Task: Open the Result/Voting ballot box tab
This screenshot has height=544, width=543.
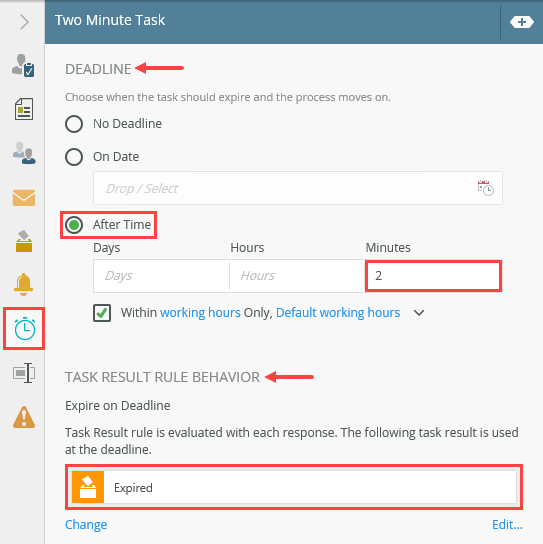Action: click(x=24, y=241)
